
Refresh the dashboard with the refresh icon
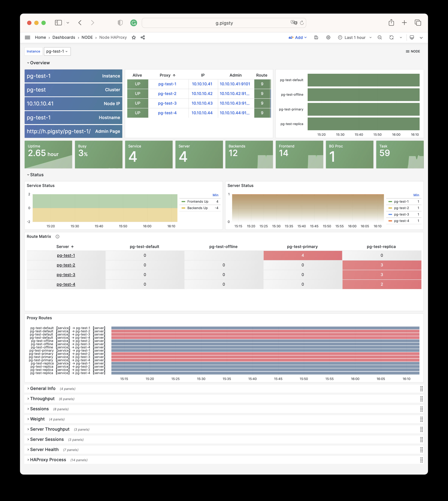point(391,37)
